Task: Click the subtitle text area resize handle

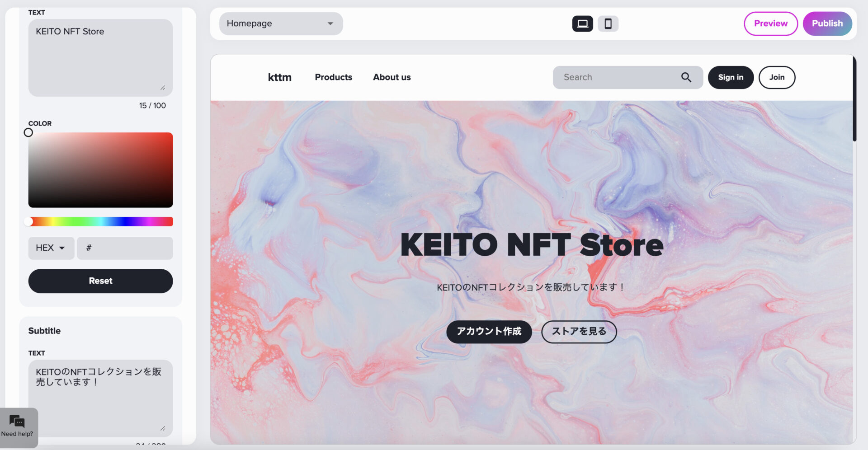Action: [163, 428]
